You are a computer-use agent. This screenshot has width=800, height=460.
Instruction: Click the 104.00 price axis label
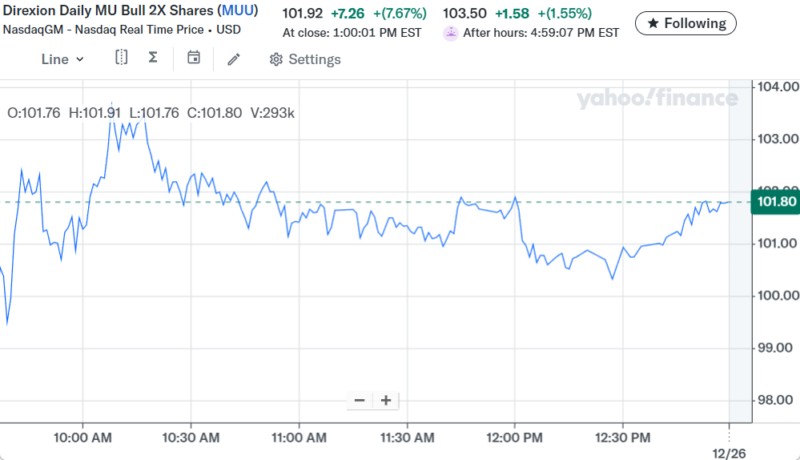coord(777,86)
